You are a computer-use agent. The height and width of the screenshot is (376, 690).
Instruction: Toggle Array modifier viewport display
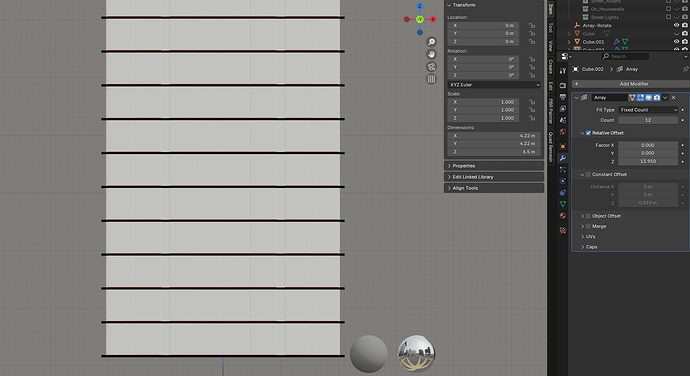[x=649, y=98]
